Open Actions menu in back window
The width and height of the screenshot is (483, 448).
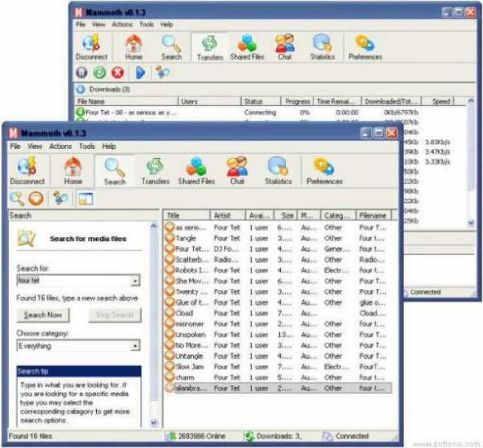click(122, 24)
